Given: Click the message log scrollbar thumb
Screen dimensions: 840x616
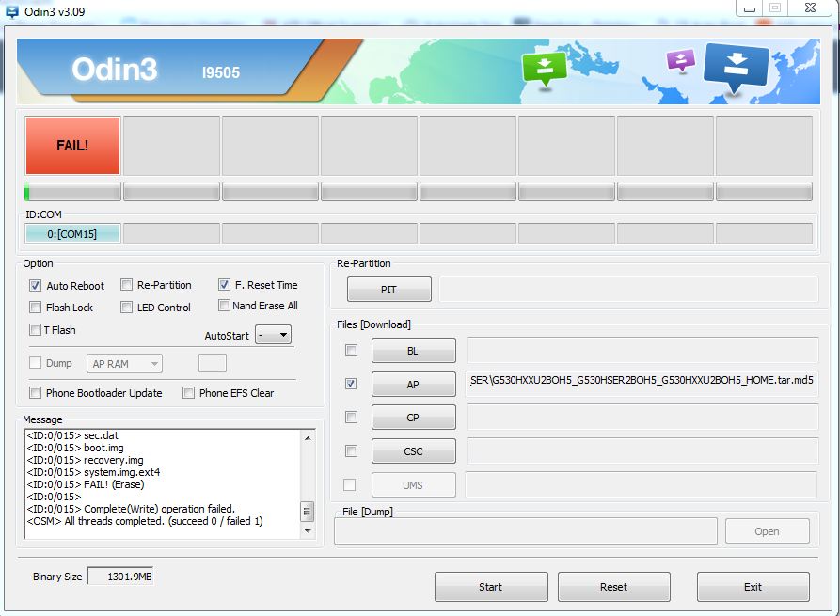Looking at the screenshot, I should click(x=307, y=512).
